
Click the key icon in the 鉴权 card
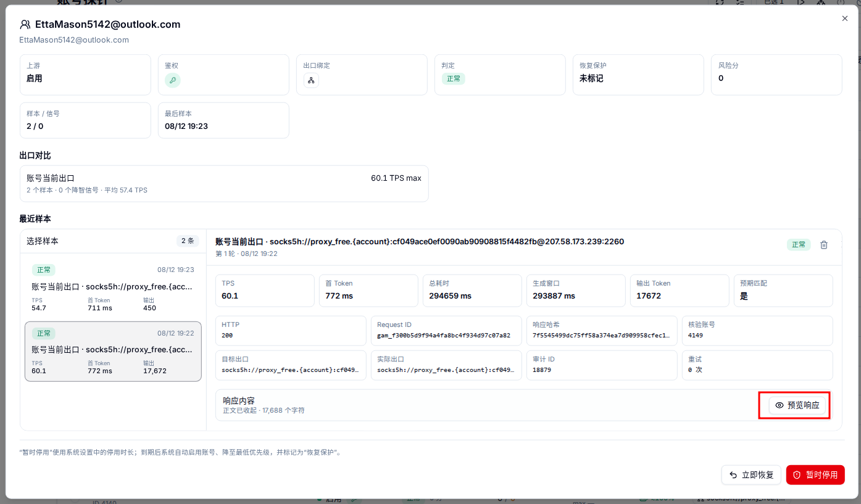click(x=173, y=80)
